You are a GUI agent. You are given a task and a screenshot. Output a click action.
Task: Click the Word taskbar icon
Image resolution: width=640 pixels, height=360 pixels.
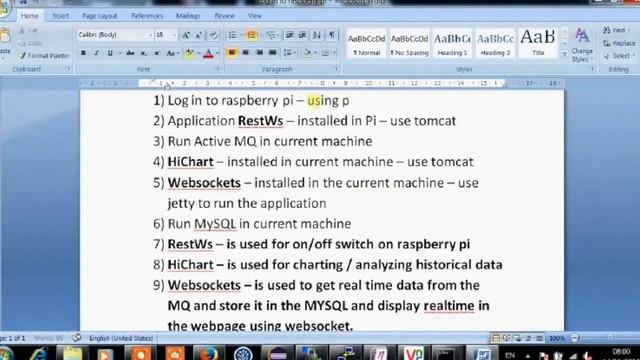[x=482, y=353]
